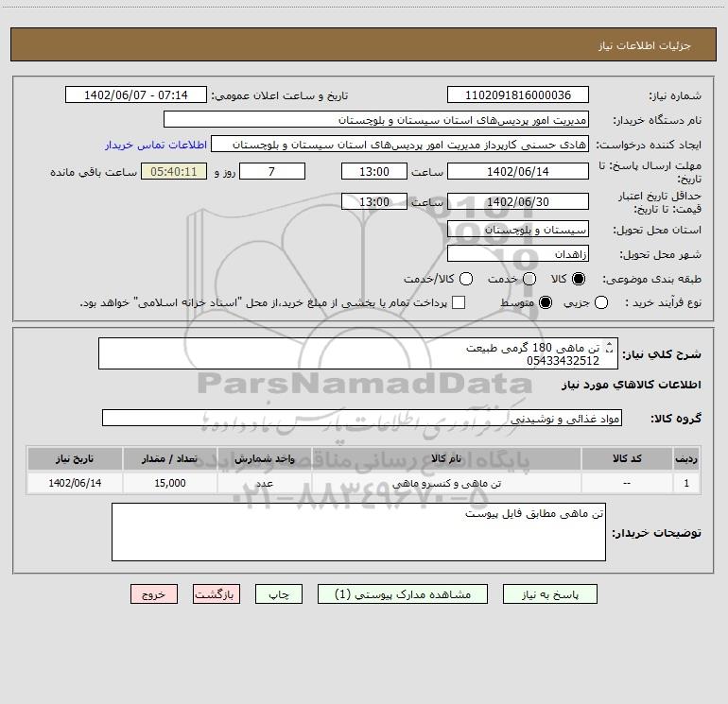Click the توضیحات خریدار text area
The image size is (728, 704).
pos(358,532)
